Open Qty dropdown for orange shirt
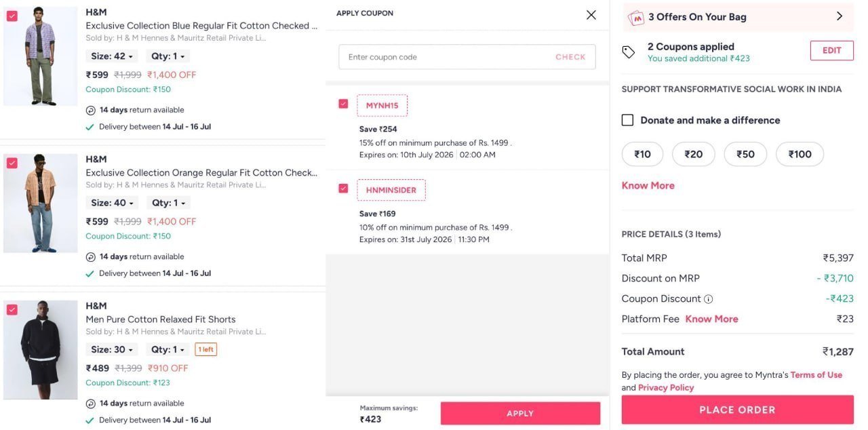Viewport: 868px width, 430px height. pos(169,203)
